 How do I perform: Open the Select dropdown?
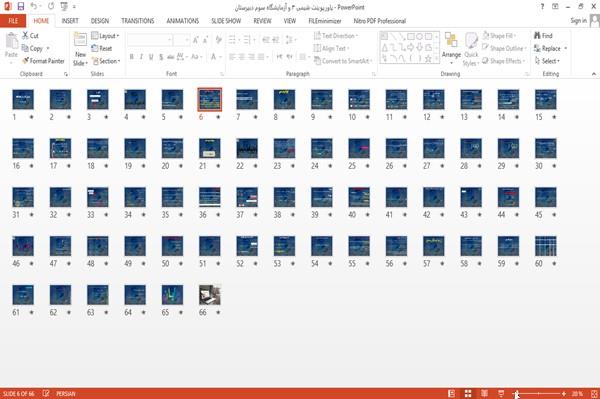[x=547, y=61]
